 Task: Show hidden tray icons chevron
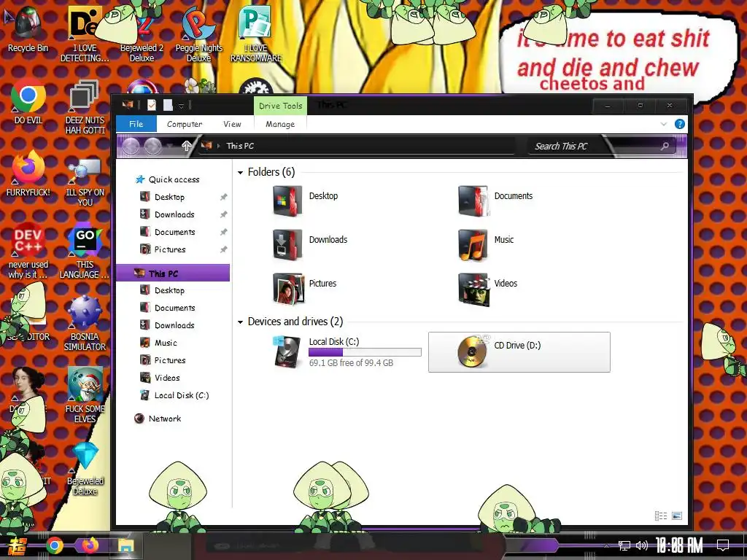click(x=606, y=545)
